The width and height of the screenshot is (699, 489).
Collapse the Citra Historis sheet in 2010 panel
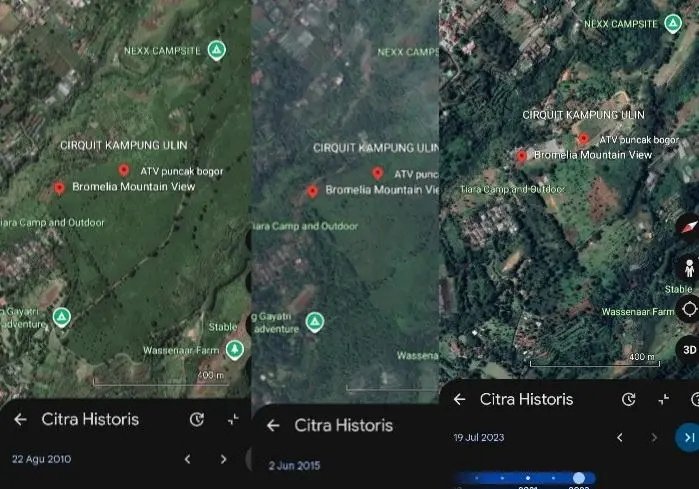click(233, 419)
